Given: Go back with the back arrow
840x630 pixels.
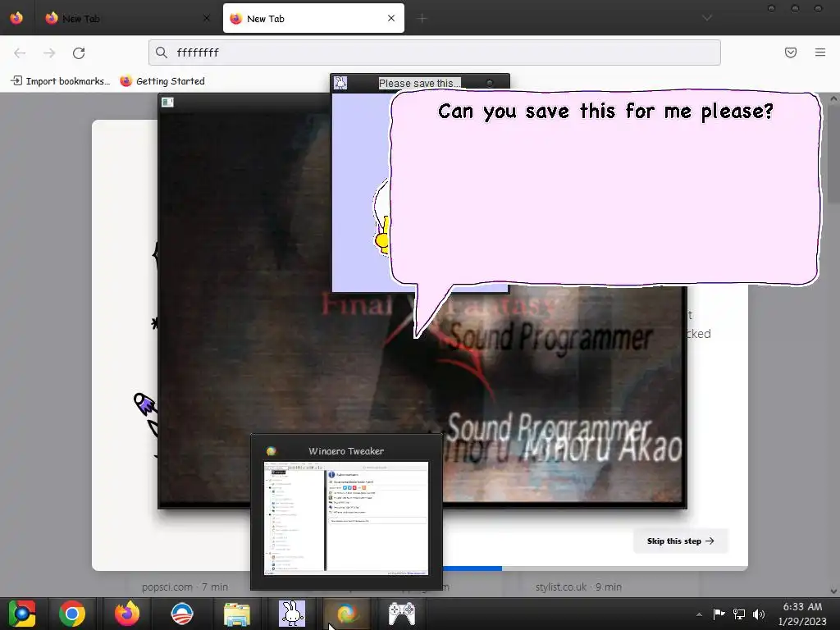Looking at the screenshot, I should tap(20, 52).
